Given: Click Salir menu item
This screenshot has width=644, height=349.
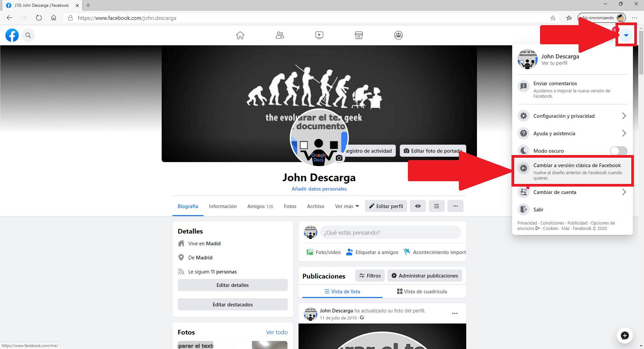Looking at the screenshot, I should 573,210.
